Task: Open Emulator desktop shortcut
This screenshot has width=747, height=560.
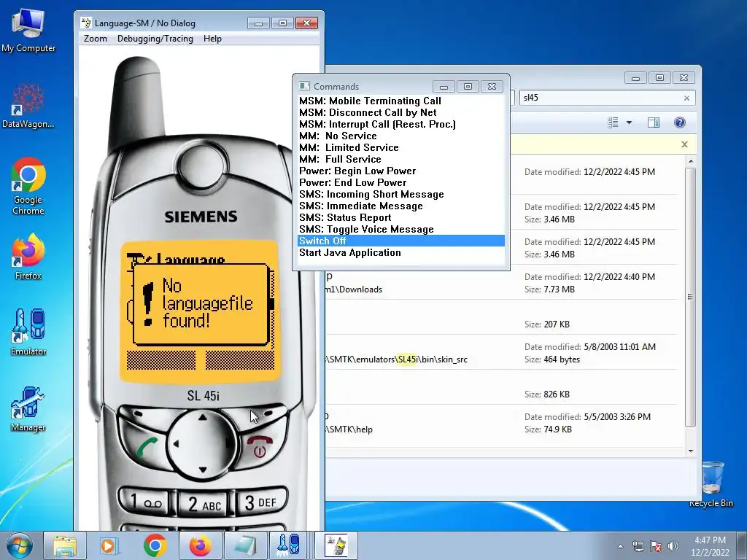Action: click(28, 332)
